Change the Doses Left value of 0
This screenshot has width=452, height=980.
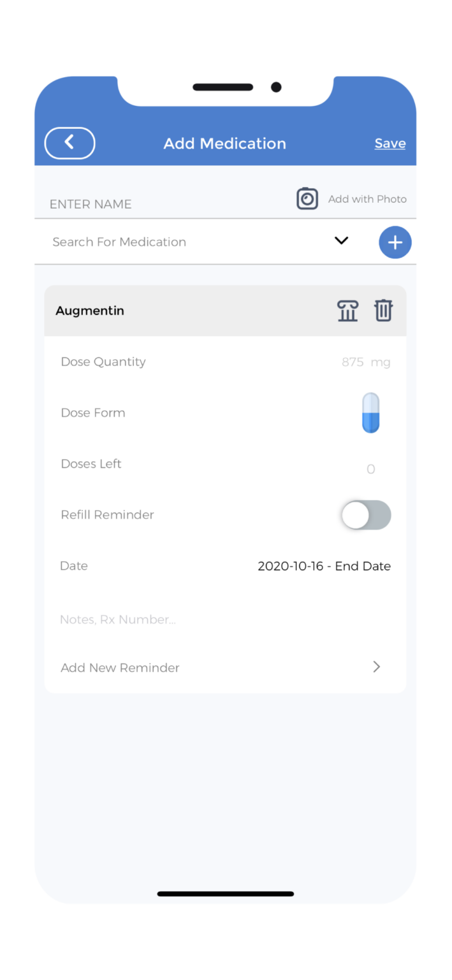(x=370, y=469)
